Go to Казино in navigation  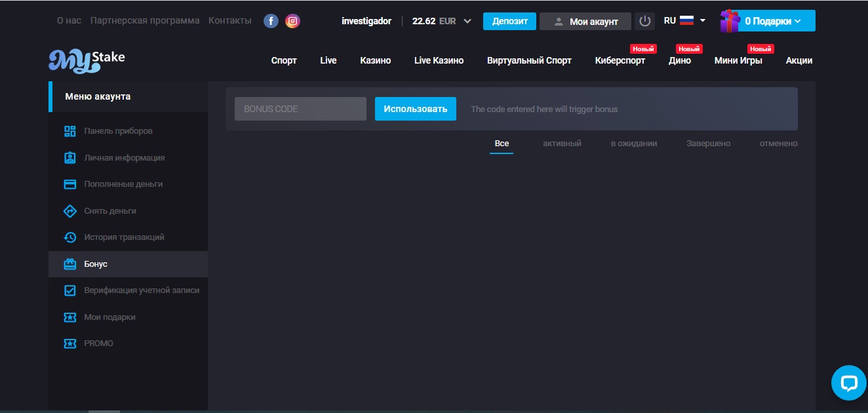click(376, 60)
